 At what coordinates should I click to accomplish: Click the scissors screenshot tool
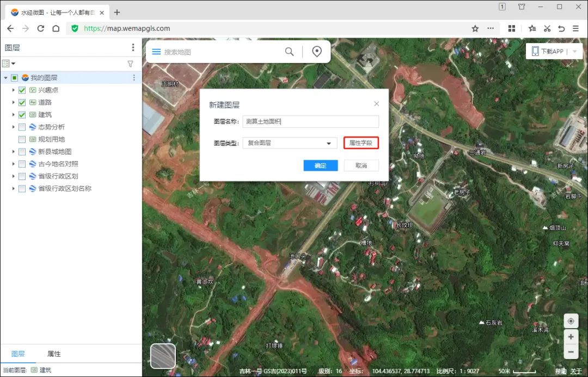pos(547,28)
